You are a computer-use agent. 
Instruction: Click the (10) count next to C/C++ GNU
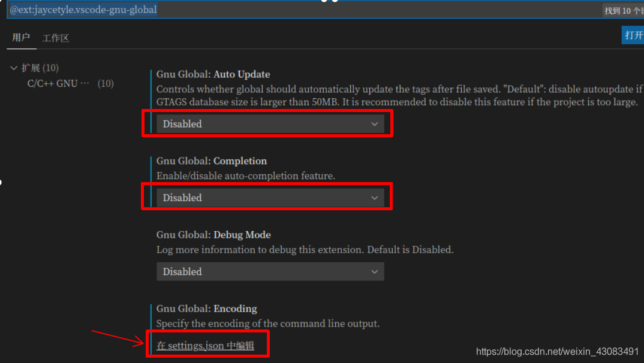[106, 84]
